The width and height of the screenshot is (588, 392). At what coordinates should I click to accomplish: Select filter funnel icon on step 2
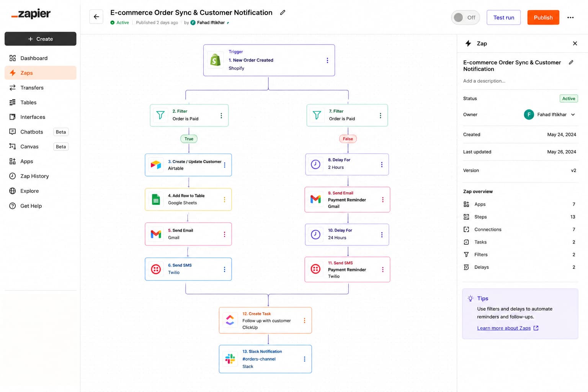click(160, 115)
